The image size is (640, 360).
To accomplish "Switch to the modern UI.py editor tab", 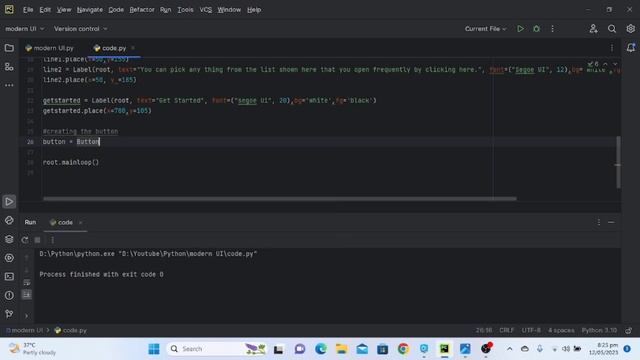I will (x=49, y=48).
